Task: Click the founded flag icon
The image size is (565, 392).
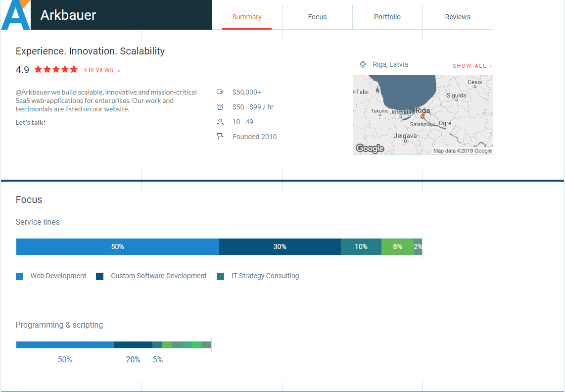Action: (220, 136)
